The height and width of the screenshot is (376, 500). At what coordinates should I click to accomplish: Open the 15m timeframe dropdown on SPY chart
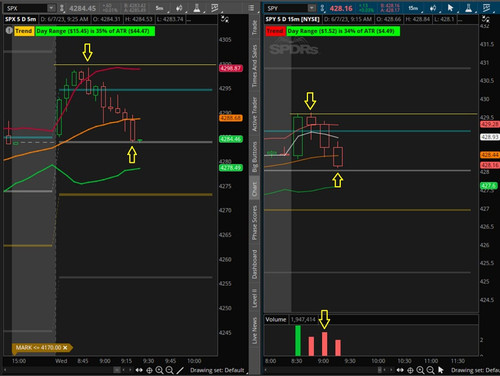tap(414, 8)
